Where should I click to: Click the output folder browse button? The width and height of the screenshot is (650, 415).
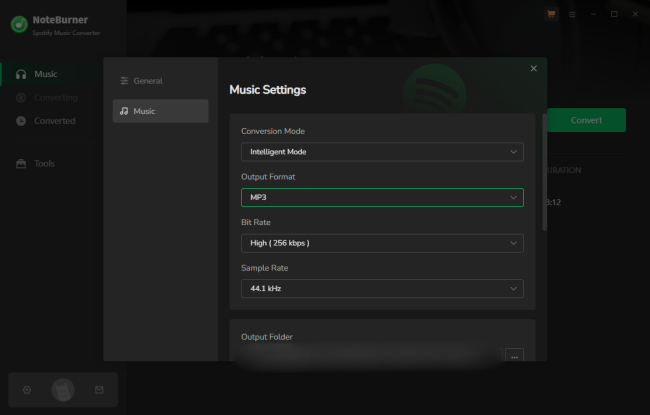[514, 356]
